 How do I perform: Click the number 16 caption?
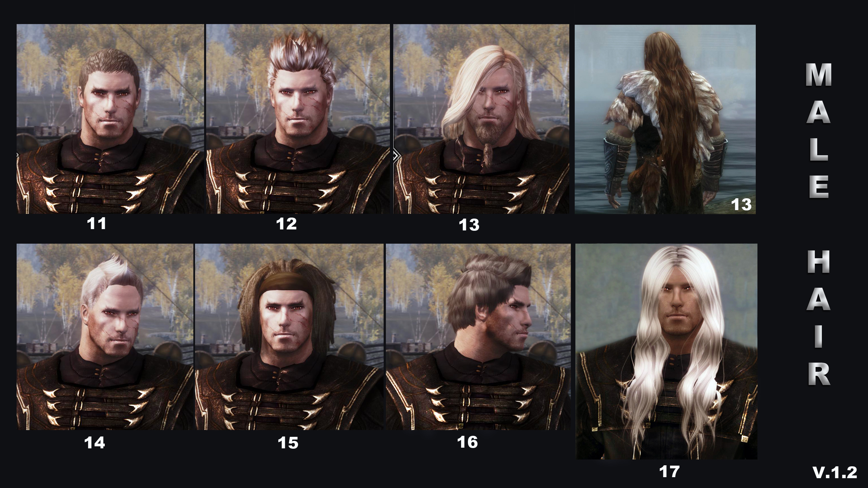(x=468, y=442)
